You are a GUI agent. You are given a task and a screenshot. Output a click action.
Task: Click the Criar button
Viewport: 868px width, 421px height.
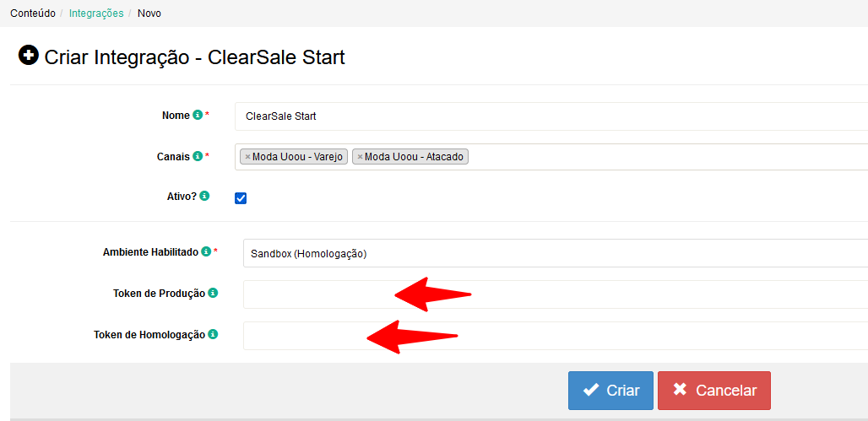coord(610,391)
